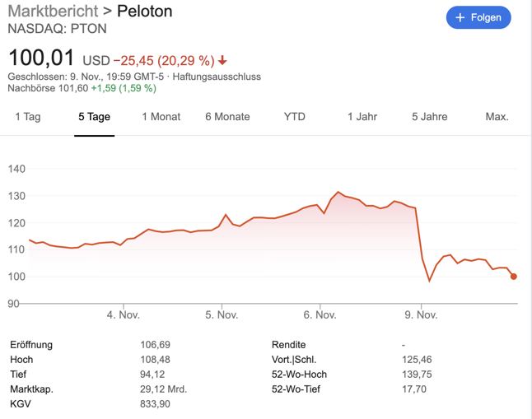Click the 9. Nov. date axis label
Screen dimensions: 532x419
[421, 314]
